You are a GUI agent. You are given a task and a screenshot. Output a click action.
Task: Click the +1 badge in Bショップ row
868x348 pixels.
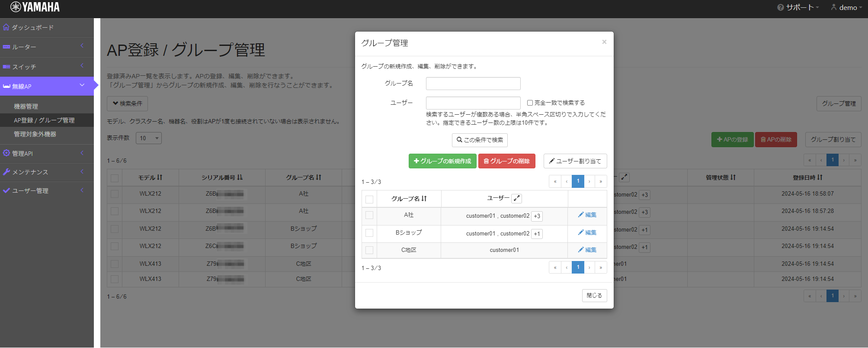[537, 234]
